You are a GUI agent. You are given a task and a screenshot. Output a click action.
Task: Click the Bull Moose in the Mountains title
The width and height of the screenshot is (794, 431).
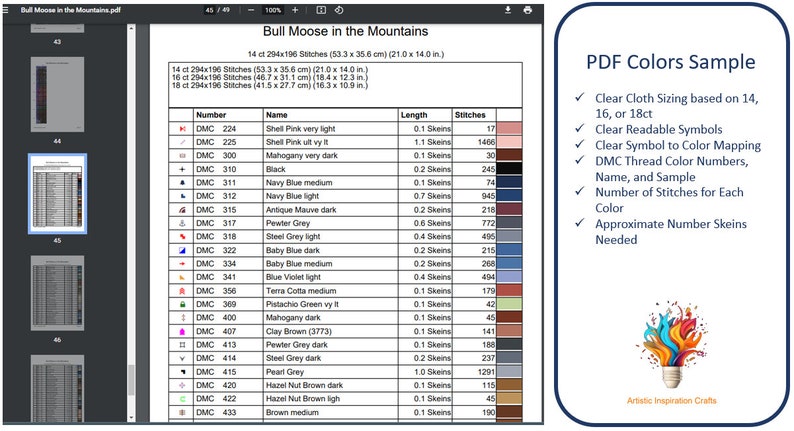tap(345, 31)
